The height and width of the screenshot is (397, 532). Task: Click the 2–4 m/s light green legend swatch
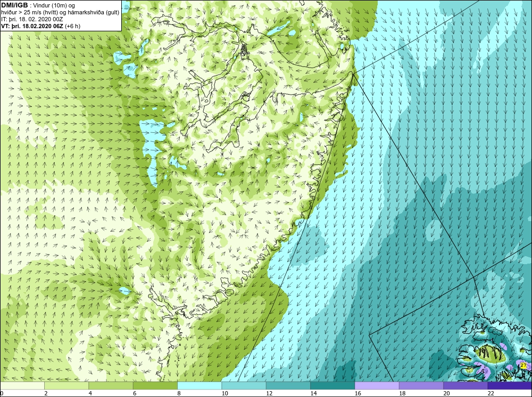click(x=66, y=386)
